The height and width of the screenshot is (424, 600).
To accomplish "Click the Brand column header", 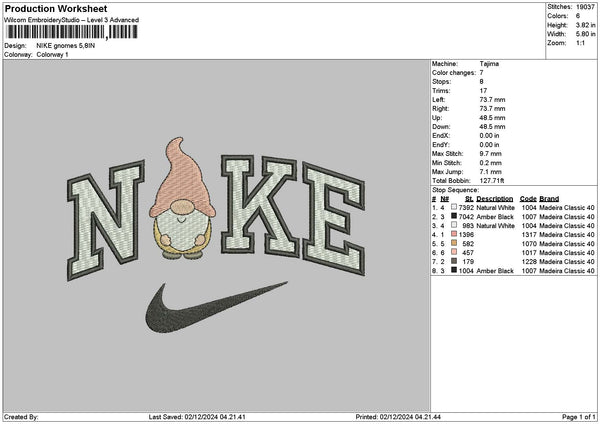I will [549, 199].
